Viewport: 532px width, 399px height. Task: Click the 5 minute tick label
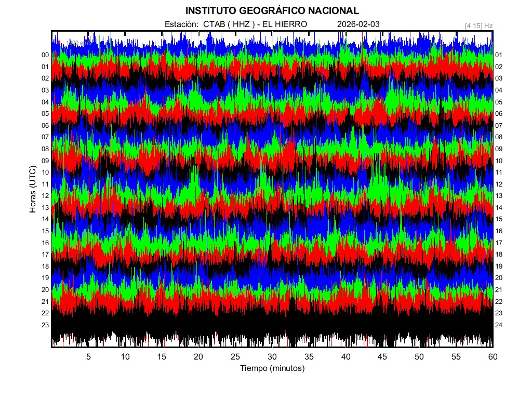pos(88,356)
